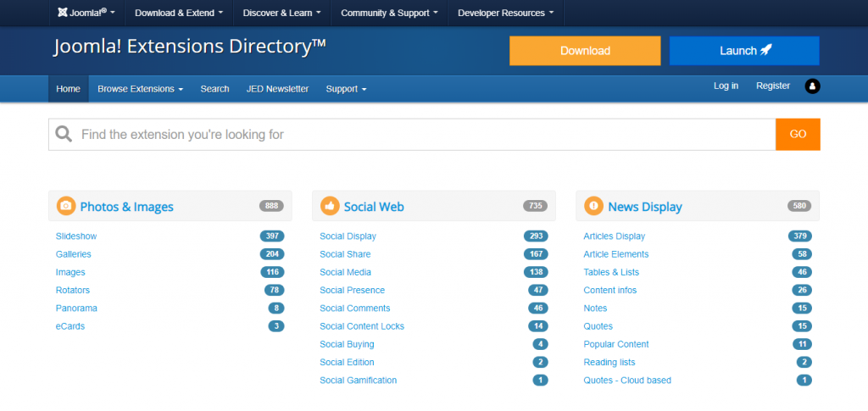Viewport: 868px width, 411px height.
Task: Open the Download & Extend dropdown
Action: (179, 13)
